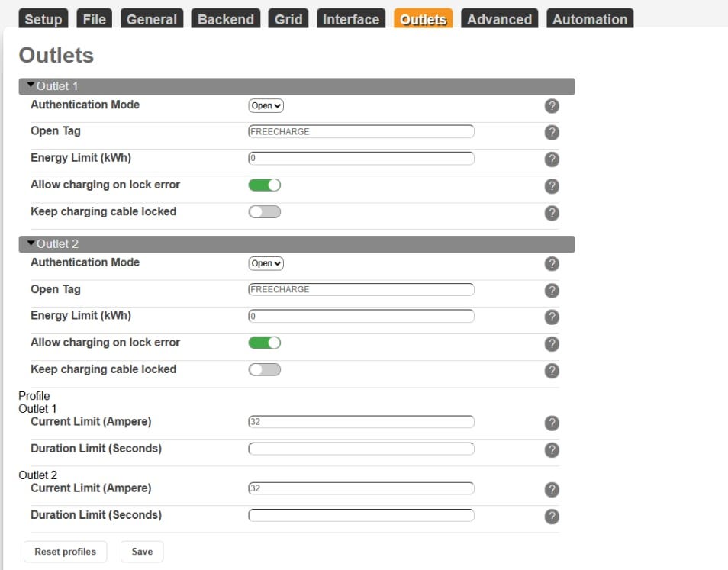Open help for Outlet 2 Open Tag
Viewport: 728px width, 570px height.
552,291
